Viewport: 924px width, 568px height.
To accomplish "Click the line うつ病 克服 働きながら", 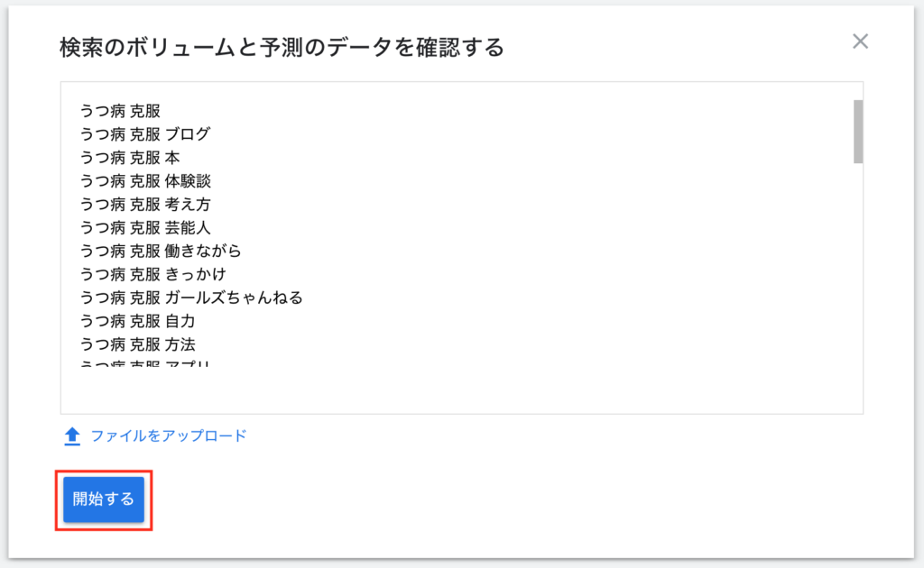I will [161, 251].
